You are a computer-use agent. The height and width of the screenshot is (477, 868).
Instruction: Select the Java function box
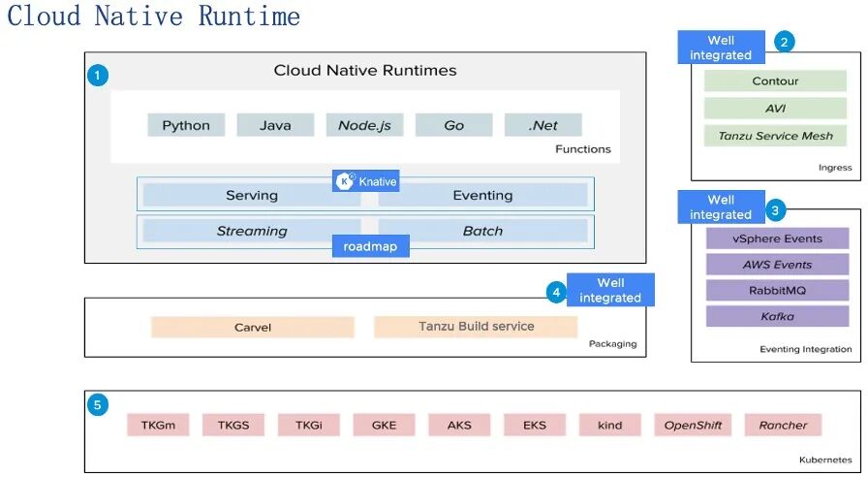coord(275,125)
